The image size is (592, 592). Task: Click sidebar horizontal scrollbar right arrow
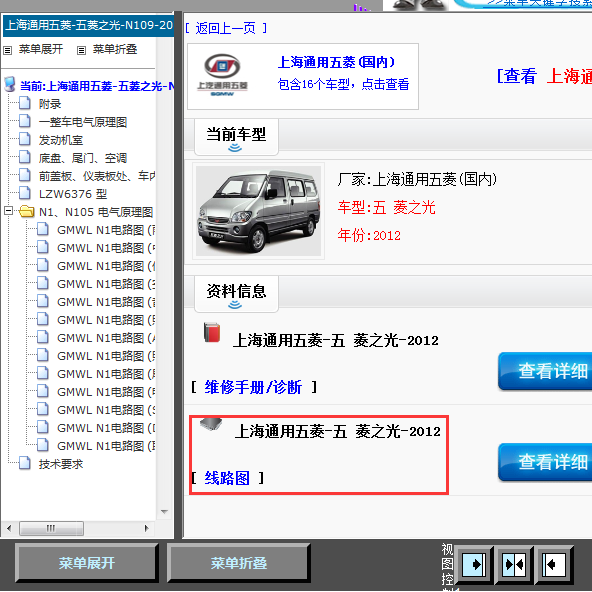point(146,528)
